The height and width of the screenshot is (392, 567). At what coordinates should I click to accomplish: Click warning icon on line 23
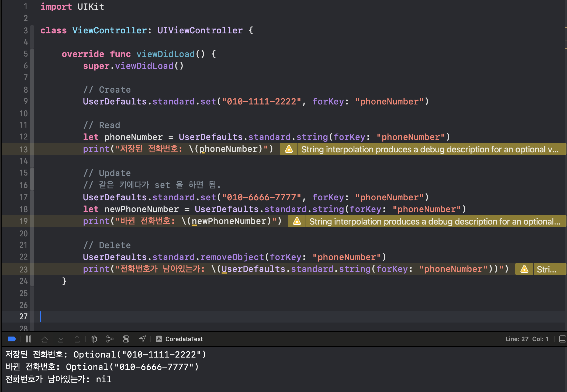(524, 269)
